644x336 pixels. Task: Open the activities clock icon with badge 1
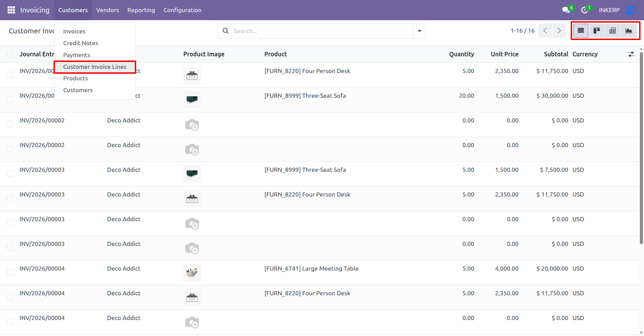585,10
